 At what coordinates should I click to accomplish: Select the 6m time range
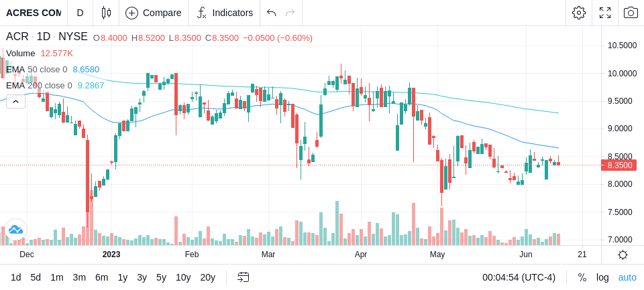pos(101,277)
